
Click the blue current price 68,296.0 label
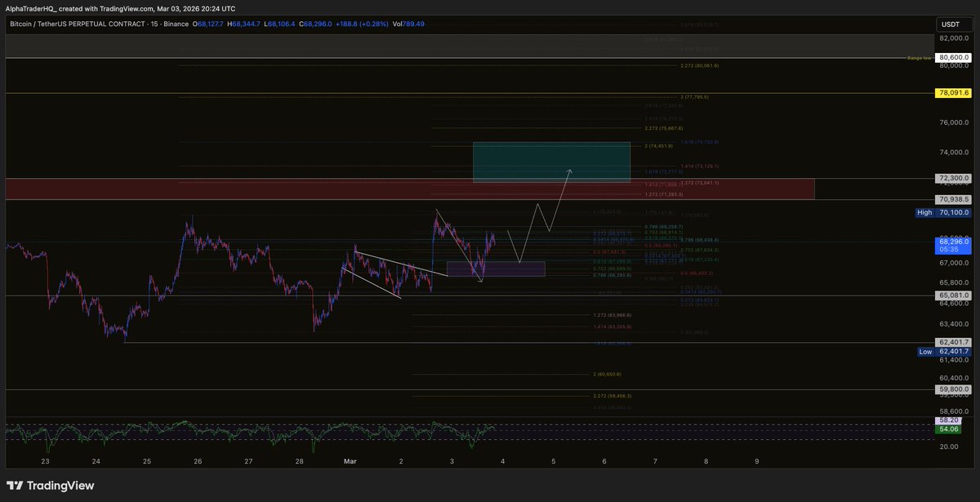point(954,242)
